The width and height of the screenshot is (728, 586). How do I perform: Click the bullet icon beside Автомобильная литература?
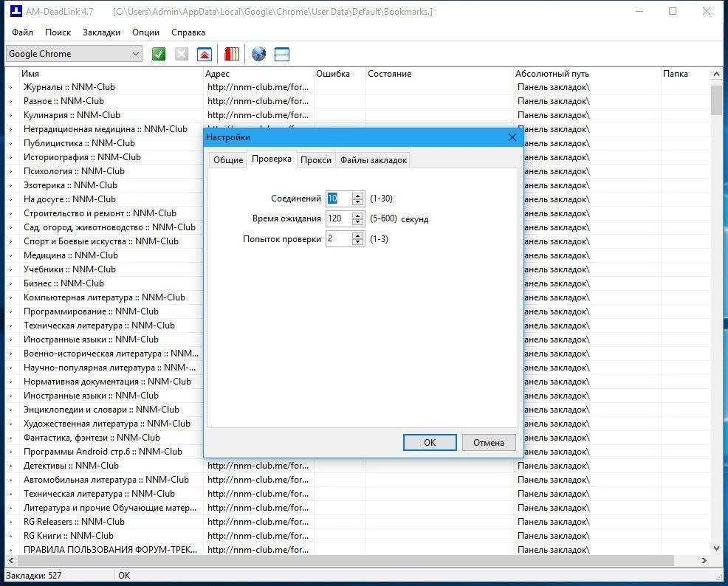tap(11, 480)
